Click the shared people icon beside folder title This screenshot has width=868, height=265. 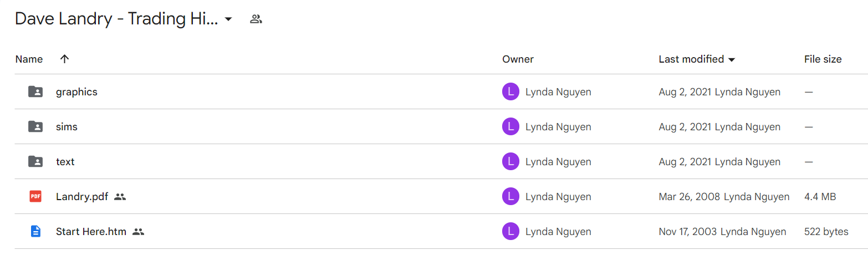(x=256, y=19)
